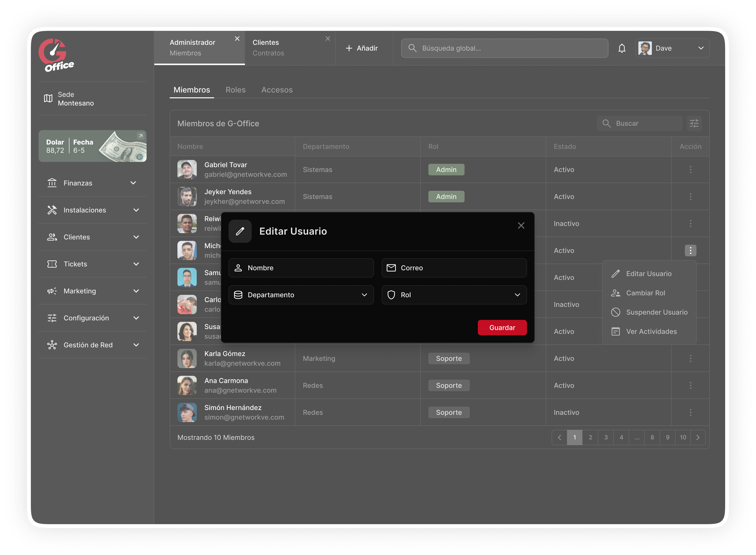Close the Clientes Contratos tab
Image resolution: width=756 pixels, height=555 pixels.
[x=328, y=39]
